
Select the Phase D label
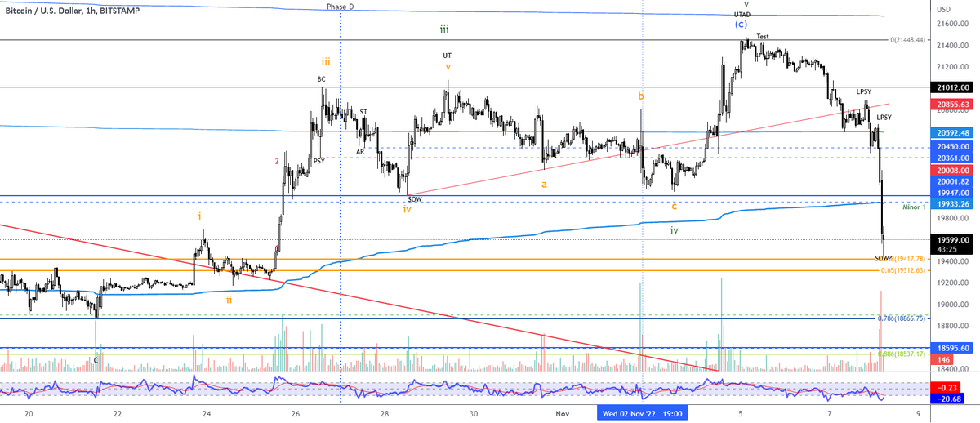[x=341, y=6]
